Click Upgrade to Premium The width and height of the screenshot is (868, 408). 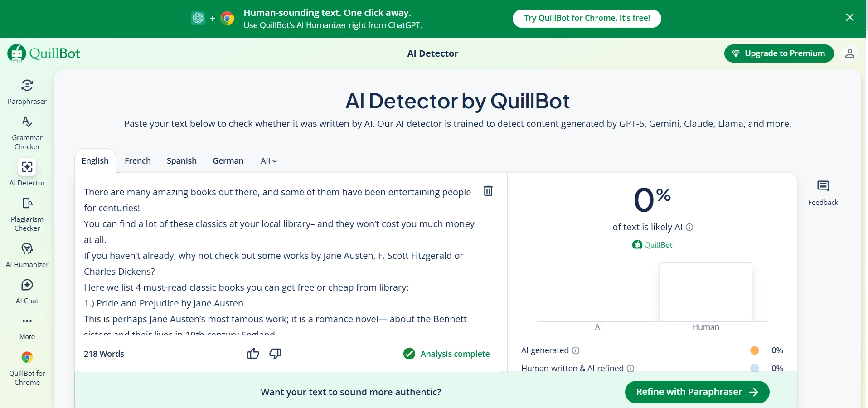click(x=779, y=53)
